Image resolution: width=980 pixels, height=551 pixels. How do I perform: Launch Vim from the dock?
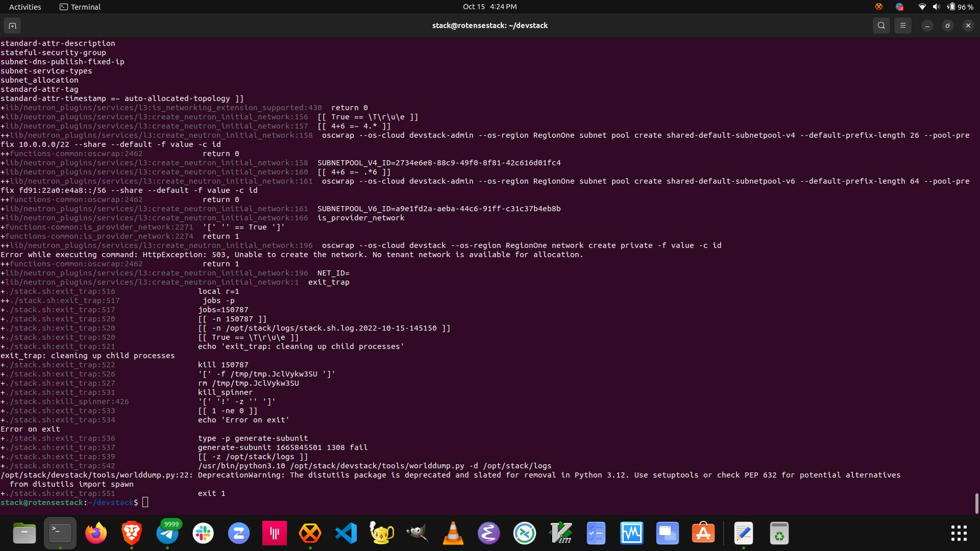560,533
